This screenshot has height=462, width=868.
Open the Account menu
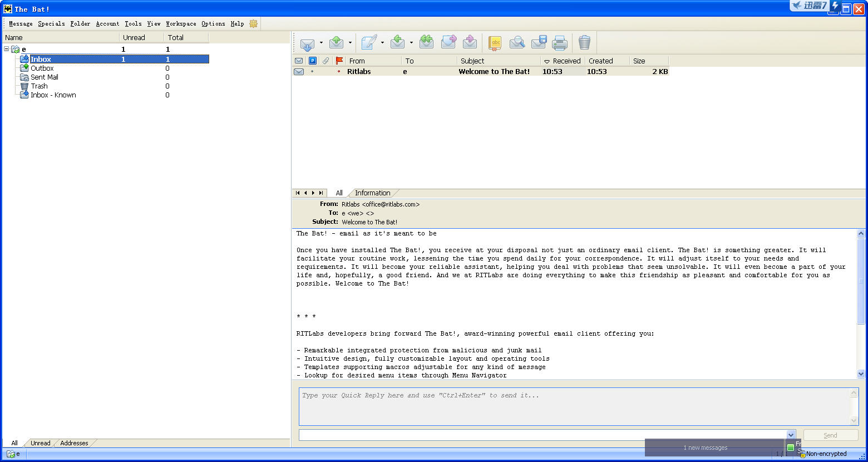point(107,23)
